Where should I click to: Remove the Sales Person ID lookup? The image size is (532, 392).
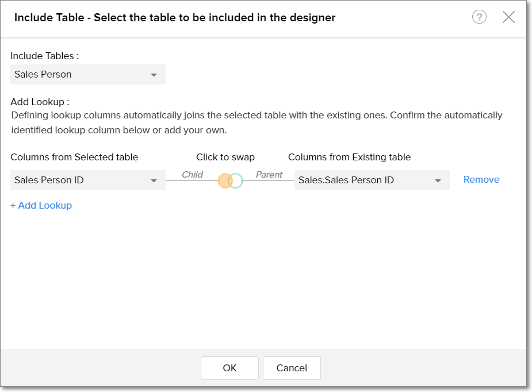(481, 180)
